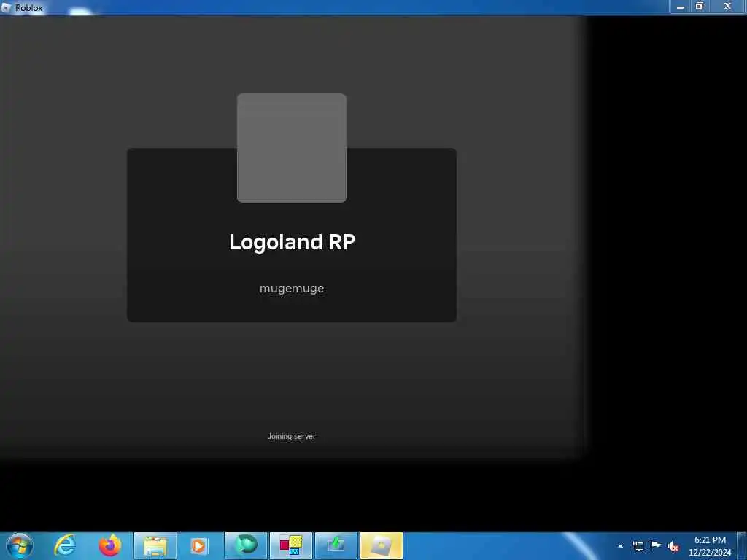
Task: Close the Roblox window
Action: pos(727,6)
